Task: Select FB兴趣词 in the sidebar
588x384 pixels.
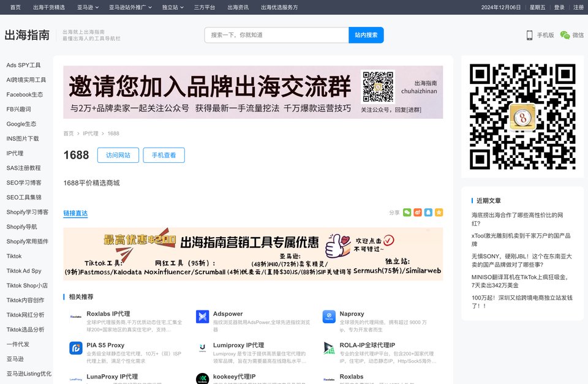Action: [18, 109]
